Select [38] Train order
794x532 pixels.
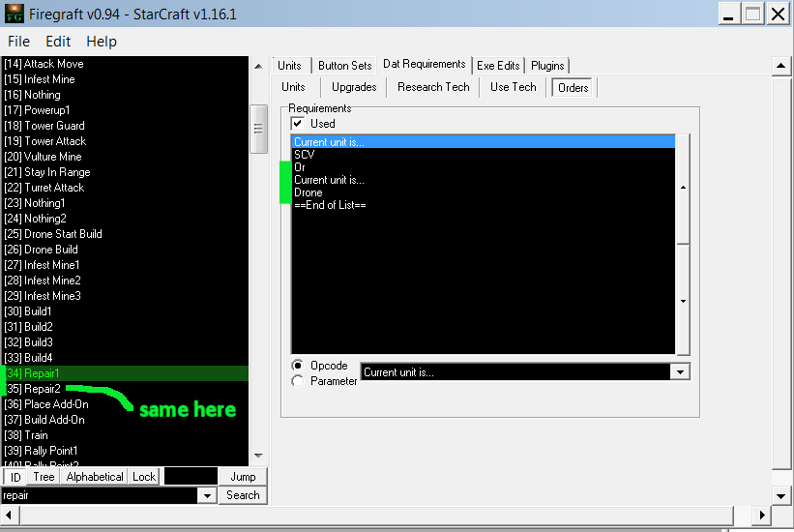pos(125,435)
